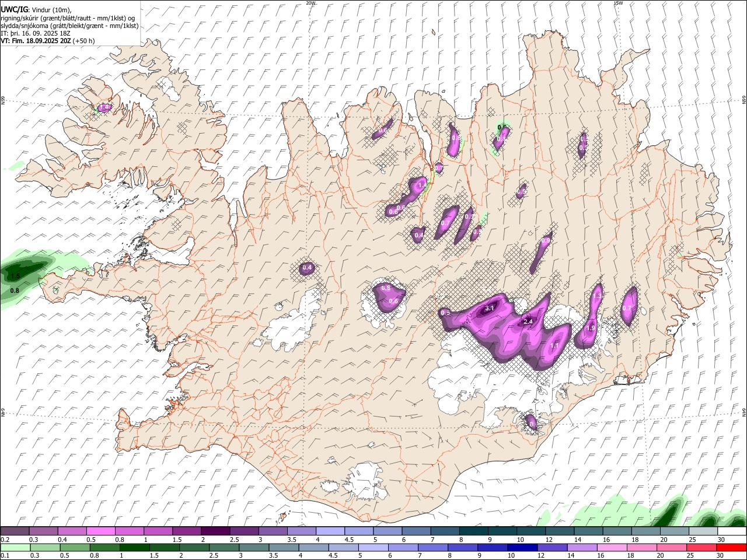Pick the darkest green 1 swatch in the rain legend
The image size is (747, 560).
tap(134, 548)
